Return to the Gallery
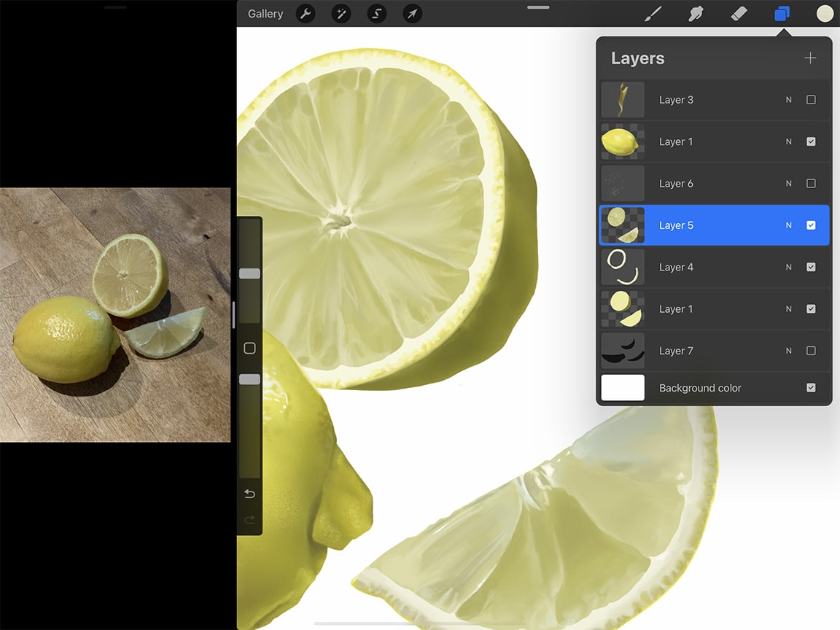This screenshot has height=630, width=840. (264, 13)
